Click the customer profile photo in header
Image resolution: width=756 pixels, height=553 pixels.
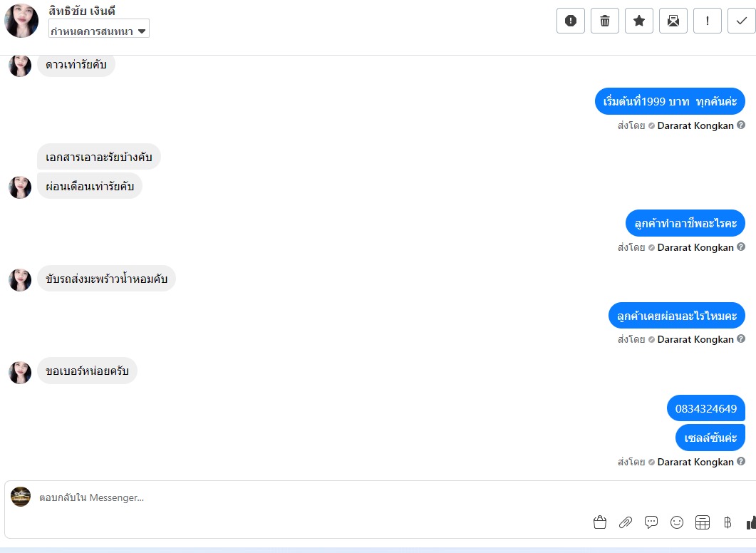pyautogui.click(x=21, y=21)
